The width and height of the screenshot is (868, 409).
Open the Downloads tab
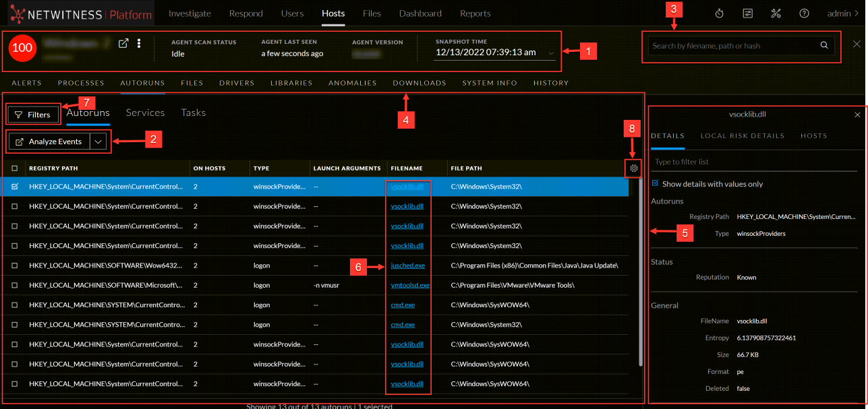(x=419, y=82)
